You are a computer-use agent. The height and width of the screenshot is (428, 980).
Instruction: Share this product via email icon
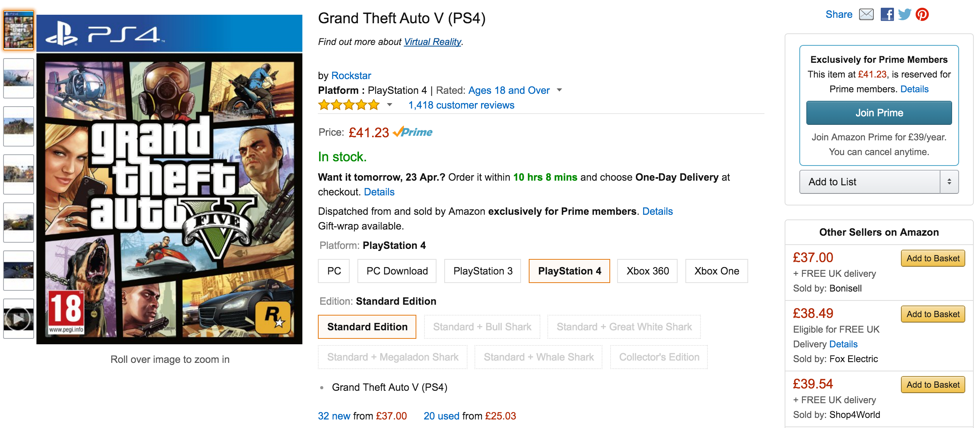point(866,14)
